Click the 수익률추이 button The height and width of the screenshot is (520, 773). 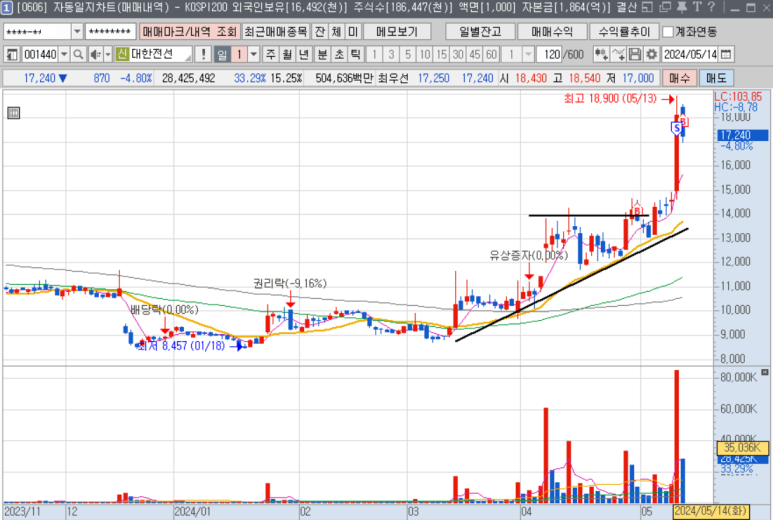623,32
